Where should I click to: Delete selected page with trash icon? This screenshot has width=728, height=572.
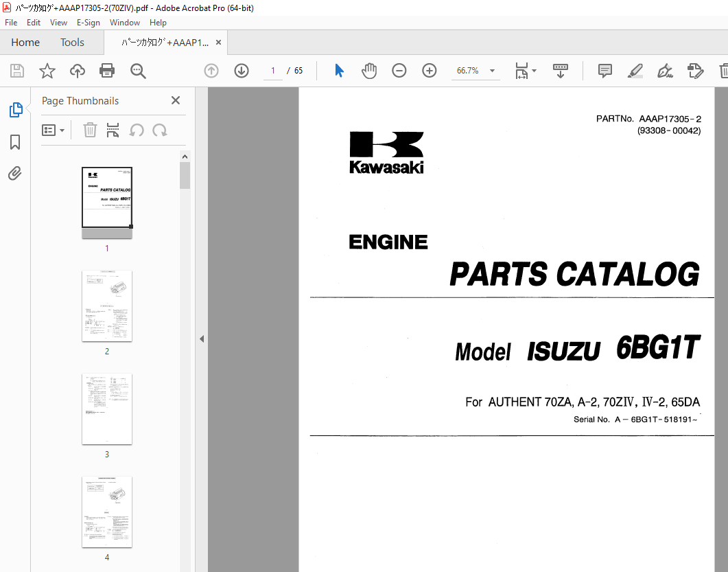(90, 130)
